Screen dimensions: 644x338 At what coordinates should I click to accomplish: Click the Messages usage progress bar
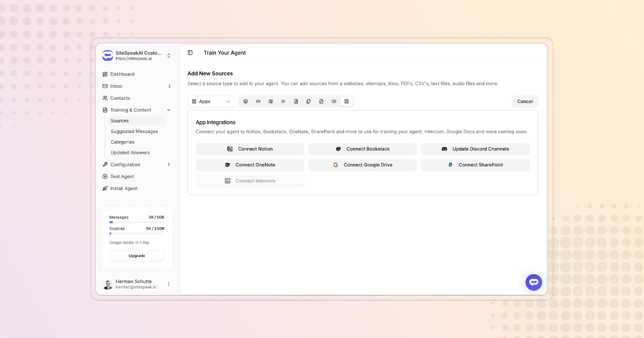[x=137, y=222]
